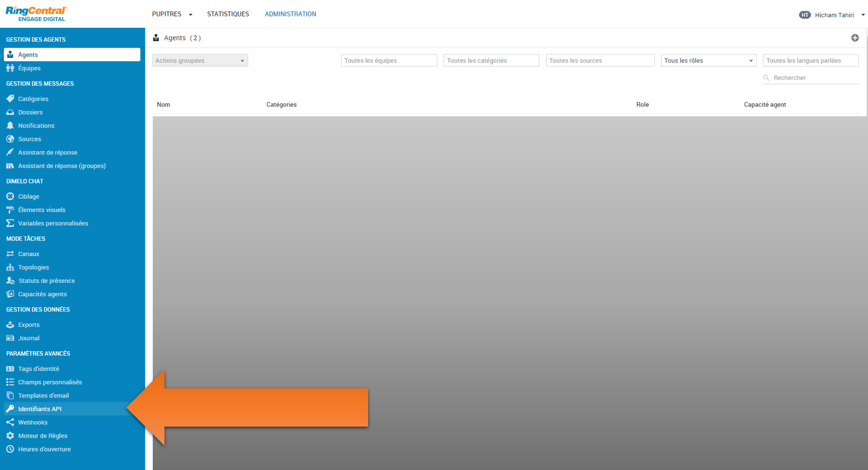Screen dimensions: 868x470
Task: Click the Journal newspaper icon
Action: tap(10, 338)
